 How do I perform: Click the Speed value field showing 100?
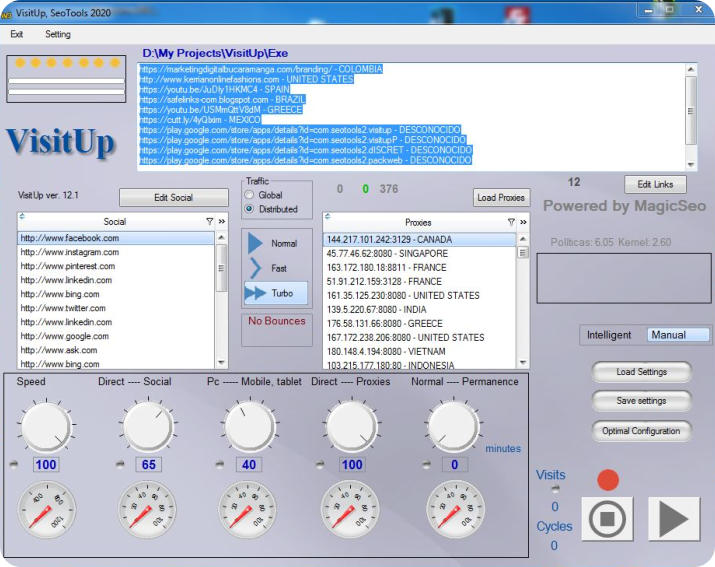click(x=46, y=464)
